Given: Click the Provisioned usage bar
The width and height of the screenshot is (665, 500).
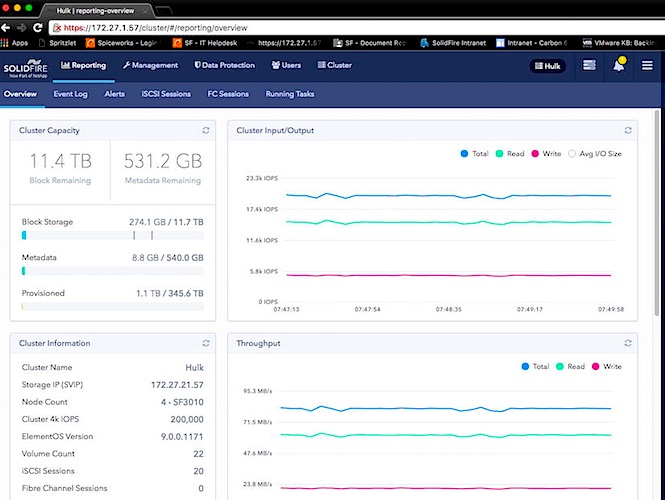Looking at the screenshot, I should coord(113,306).
